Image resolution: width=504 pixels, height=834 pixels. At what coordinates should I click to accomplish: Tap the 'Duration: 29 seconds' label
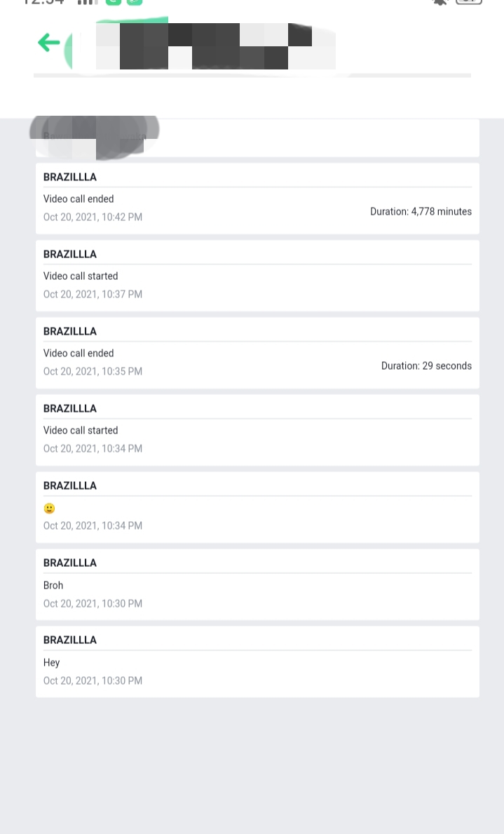click(426, 366)
